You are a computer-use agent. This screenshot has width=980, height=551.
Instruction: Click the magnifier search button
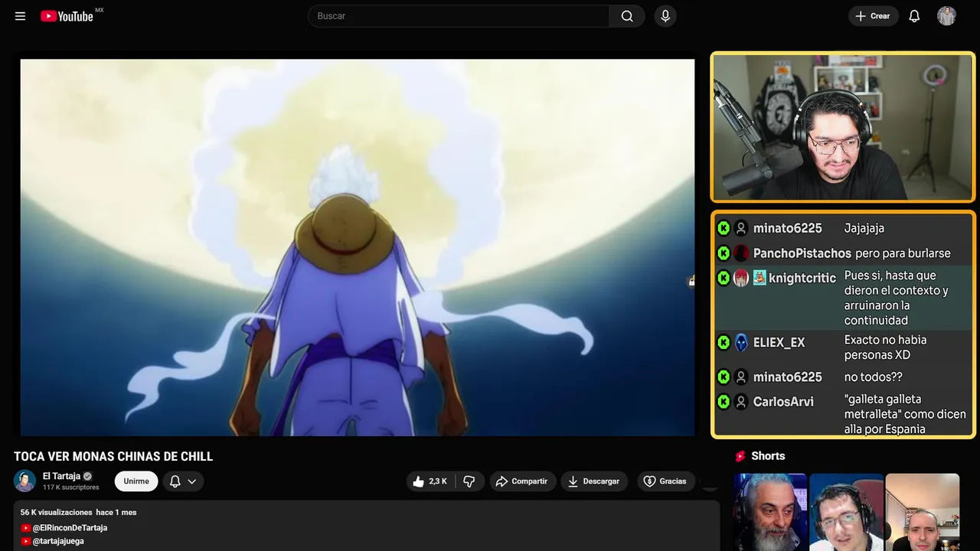pyautogui.click(x=627, y=16)
